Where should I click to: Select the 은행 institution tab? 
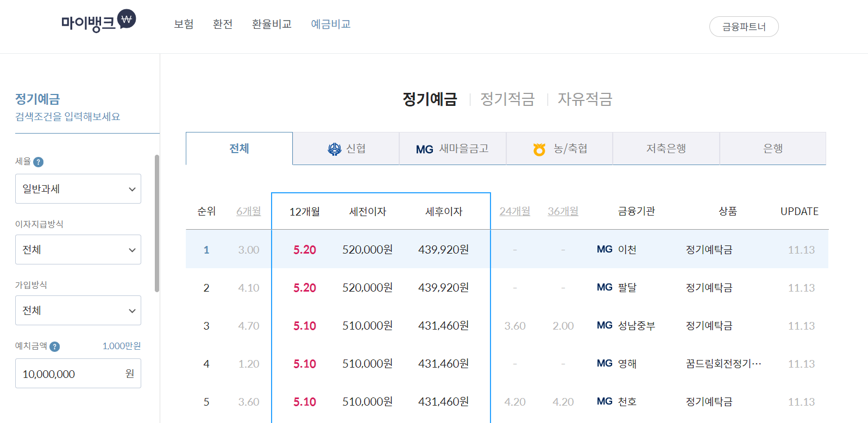(x=773, y=148)
